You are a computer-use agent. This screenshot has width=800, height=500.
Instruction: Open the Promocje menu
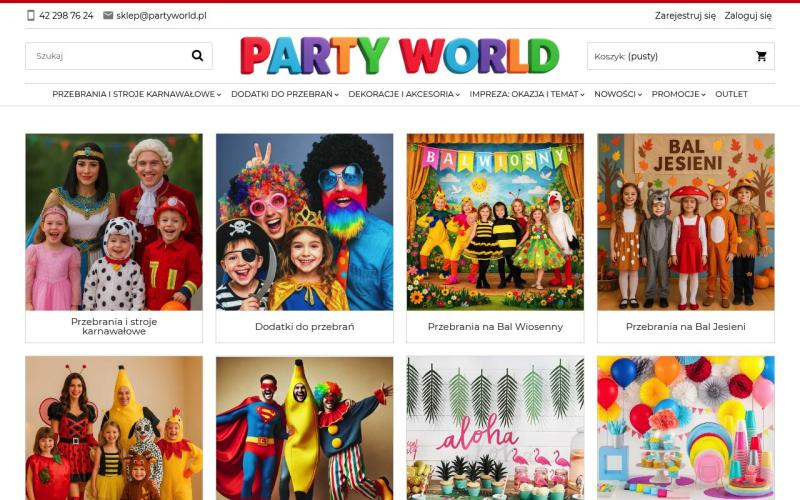[678, 94]
